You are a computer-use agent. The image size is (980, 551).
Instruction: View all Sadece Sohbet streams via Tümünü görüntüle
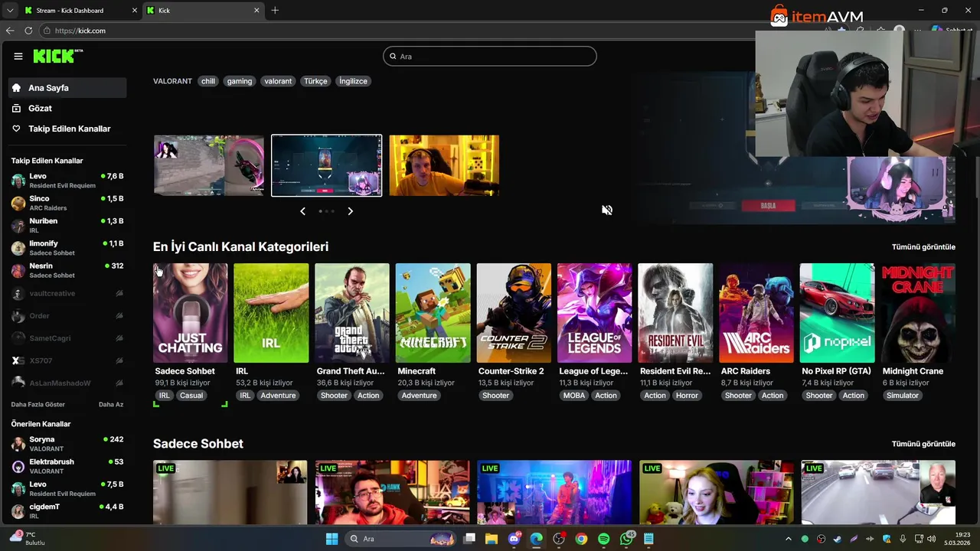point(923,444)
